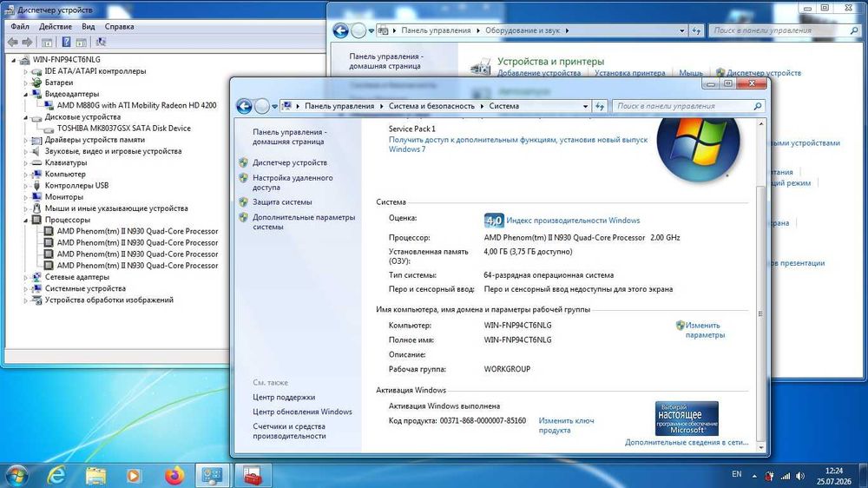Image resolution: width=868 pixels, height=488 pixels.
Task: Collapse the Видеоадаптеры node
Action: (x=25, y=94)
